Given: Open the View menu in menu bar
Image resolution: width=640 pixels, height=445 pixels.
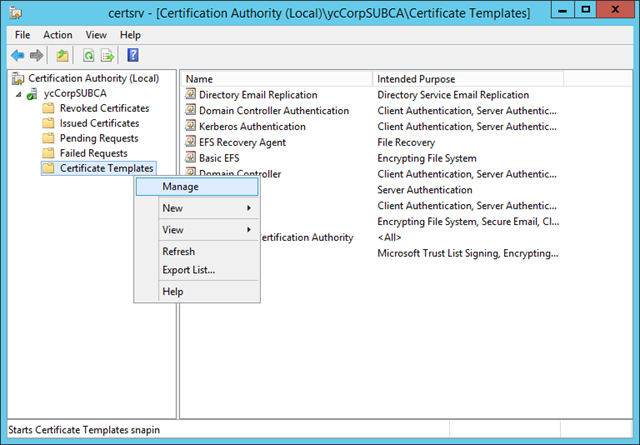Looking at the screenshot, I should 96,35.
